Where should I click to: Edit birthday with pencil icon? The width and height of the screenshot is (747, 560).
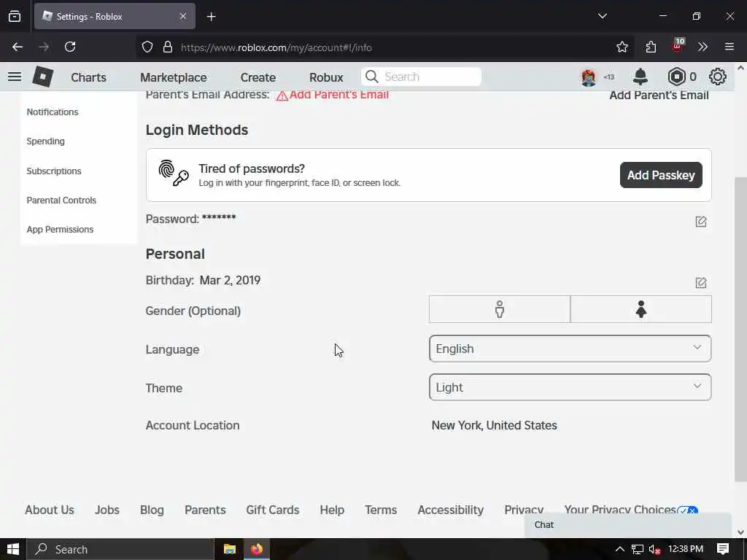coord(700,282)
